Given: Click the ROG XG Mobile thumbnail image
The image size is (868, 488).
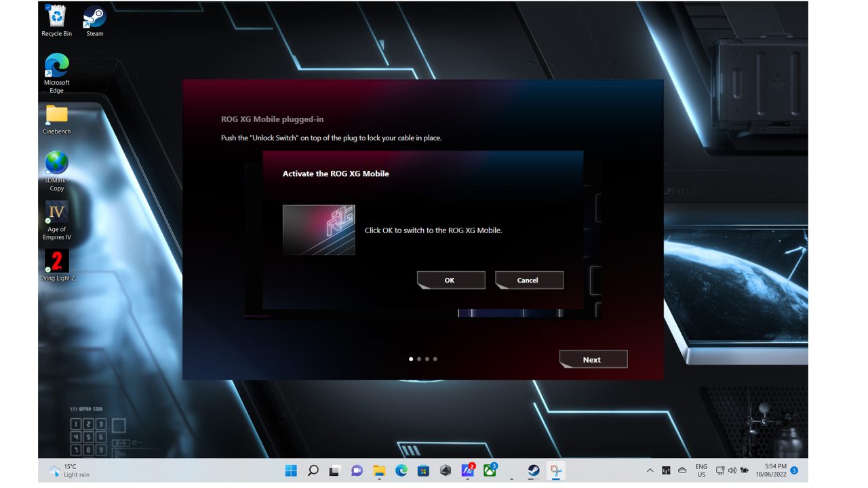Looking at the screenshot, I should coord(319,230).
